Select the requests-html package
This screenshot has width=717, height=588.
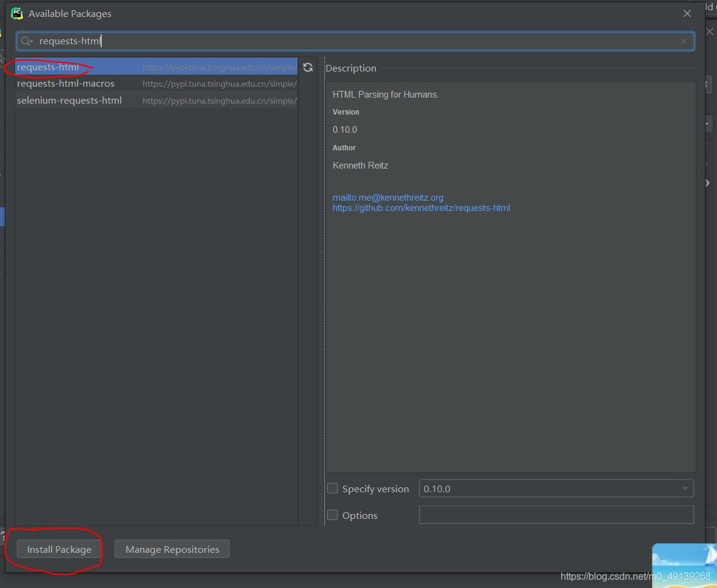48,67
